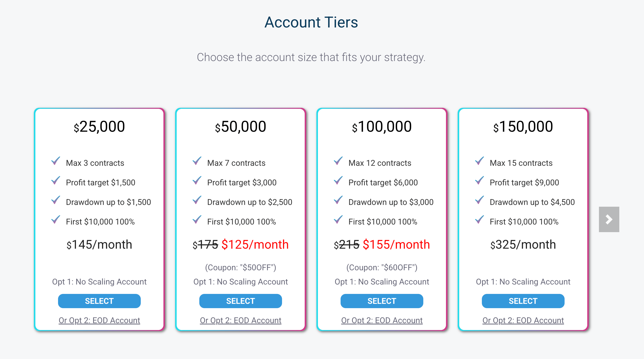Click checkmark next to Drawdown up to $1,500
644x359 pixels.
click(x=56, y=200)
